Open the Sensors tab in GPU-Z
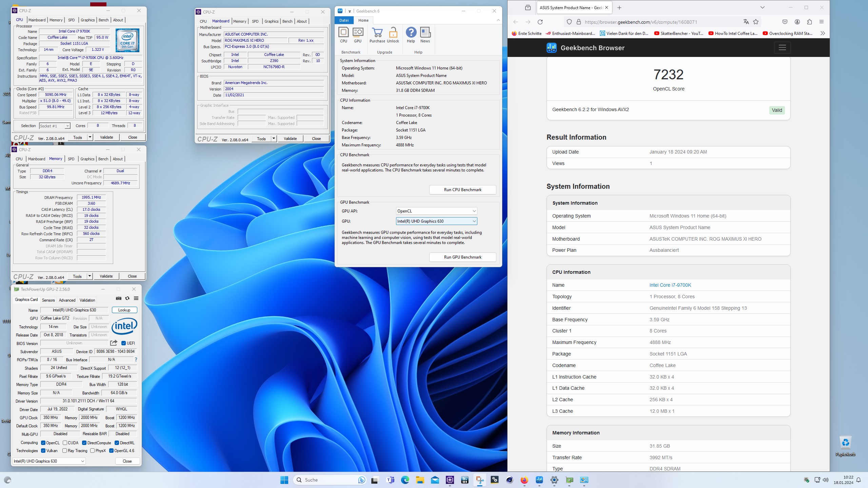The width and height of the screenshot is (868, 488). click(x=48, y=300)
